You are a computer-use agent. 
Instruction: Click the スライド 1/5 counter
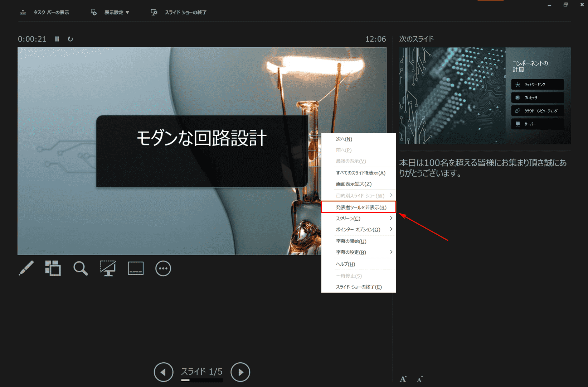pyautogui.click(x=202, y=372)
